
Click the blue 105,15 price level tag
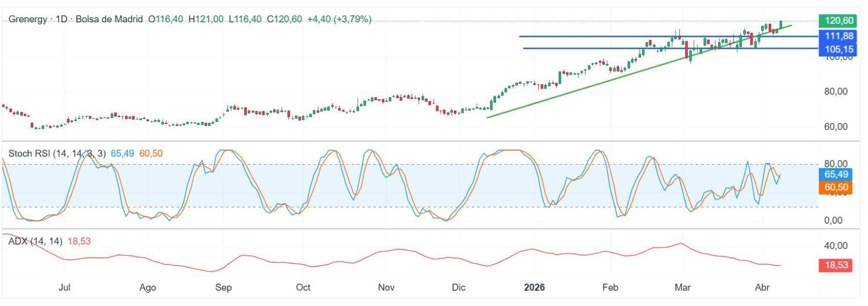838,49
